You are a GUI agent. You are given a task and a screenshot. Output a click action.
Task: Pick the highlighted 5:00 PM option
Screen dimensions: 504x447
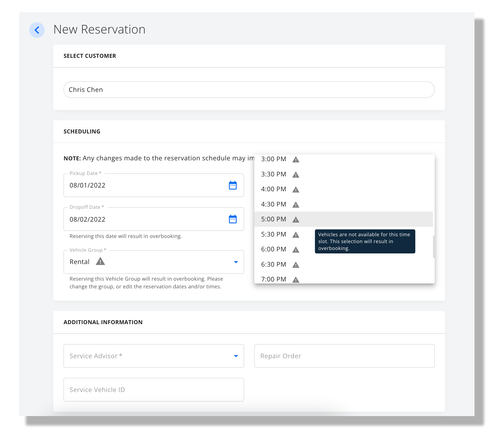343,219
